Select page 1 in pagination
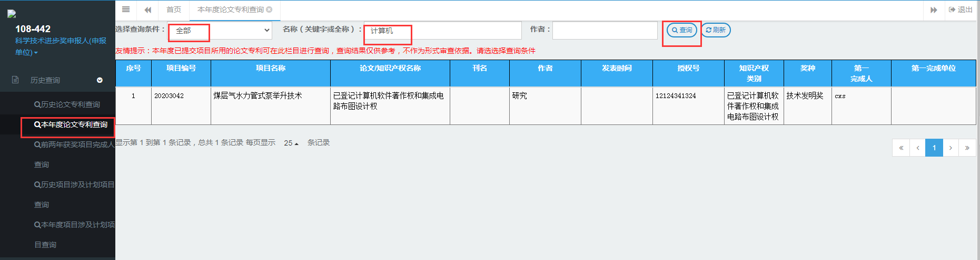Viewport: 980px width, 260px height. click(934, 148)
